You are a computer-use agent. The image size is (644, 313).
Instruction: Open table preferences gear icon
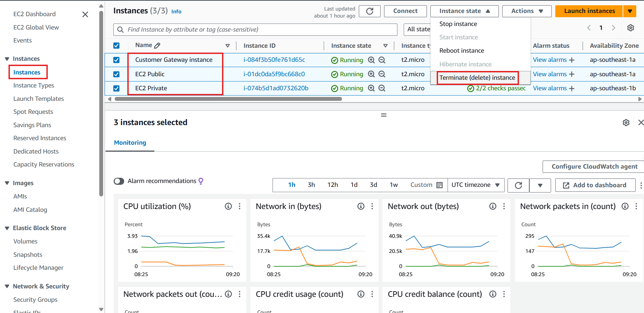[631, 28]
